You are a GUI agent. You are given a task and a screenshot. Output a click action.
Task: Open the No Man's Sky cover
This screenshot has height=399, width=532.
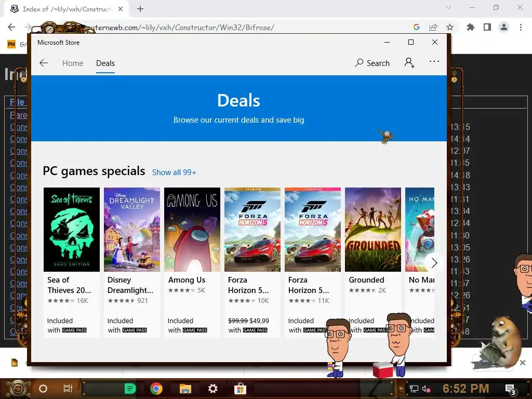[x=420, y=229]
